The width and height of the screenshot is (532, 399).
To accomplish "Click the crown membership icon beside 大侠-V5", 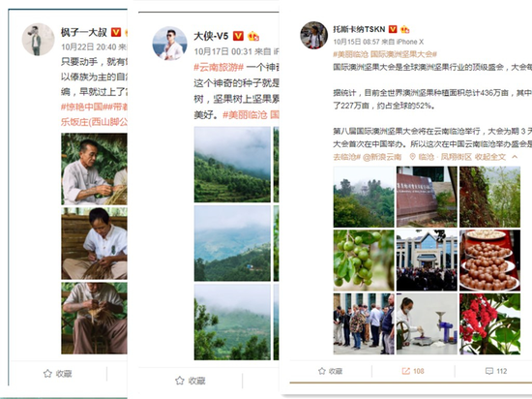I will pyautogui.click(x=253, y=36).
